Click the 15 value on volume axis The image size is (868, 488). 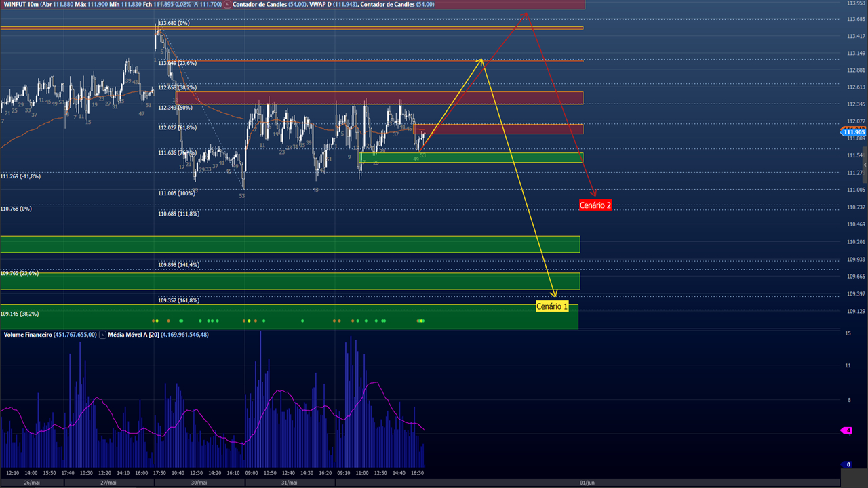(x=848, y=333)
